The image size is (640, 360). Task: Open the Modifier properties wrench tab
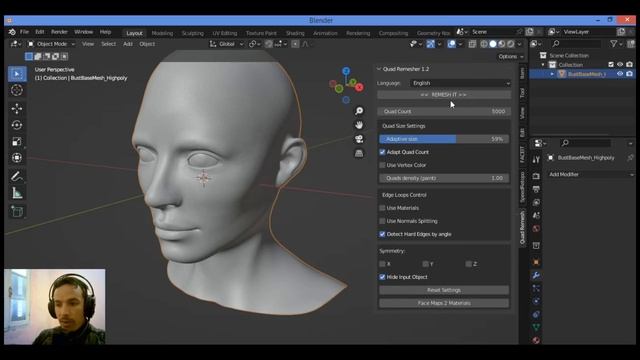(536, 275)
